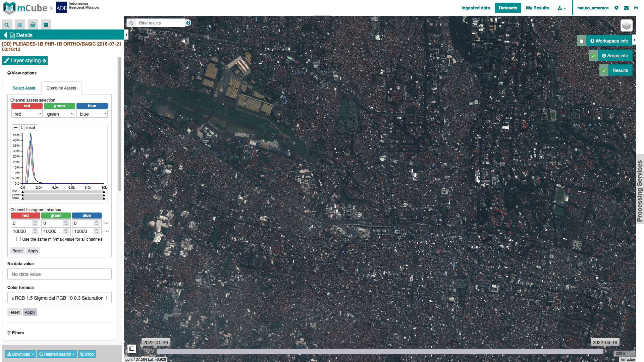Open settings gear icon next to username

(x=616, y=8)
